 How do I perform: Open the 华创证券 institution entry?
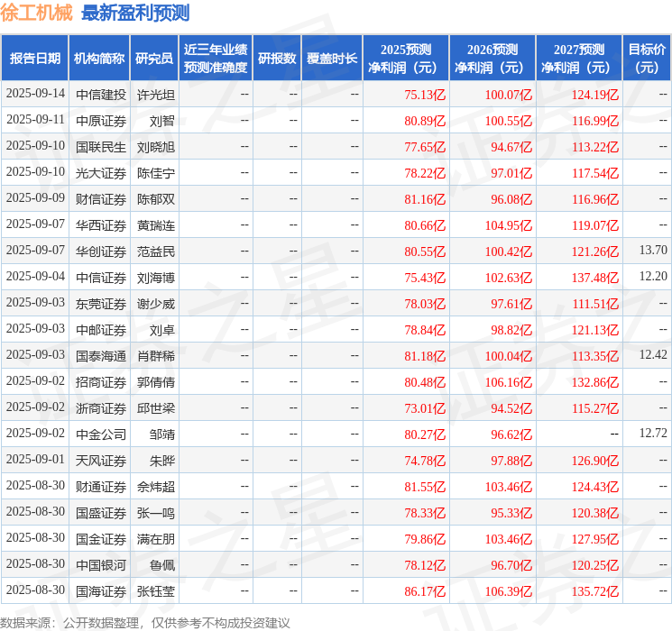coord(100,251)
